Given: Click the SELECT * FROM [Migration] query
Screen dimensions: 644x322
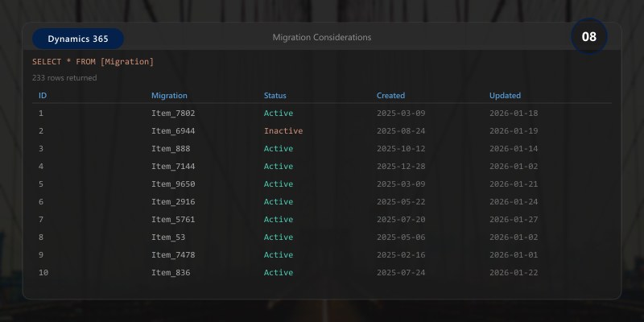Looking at the screenshot, I should (x=93, y=62).
